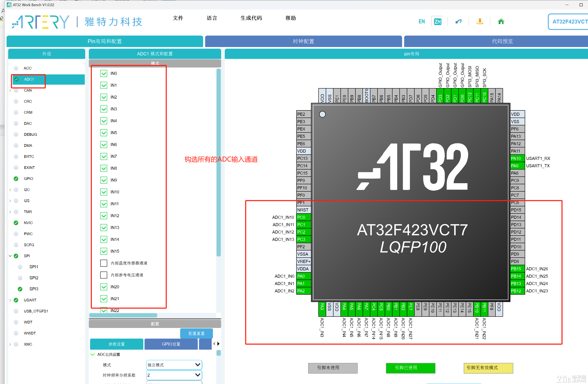The image size is (588, 384).
Task: Click the AT32 Work Bench title icon
Action: tap(9, 5)
